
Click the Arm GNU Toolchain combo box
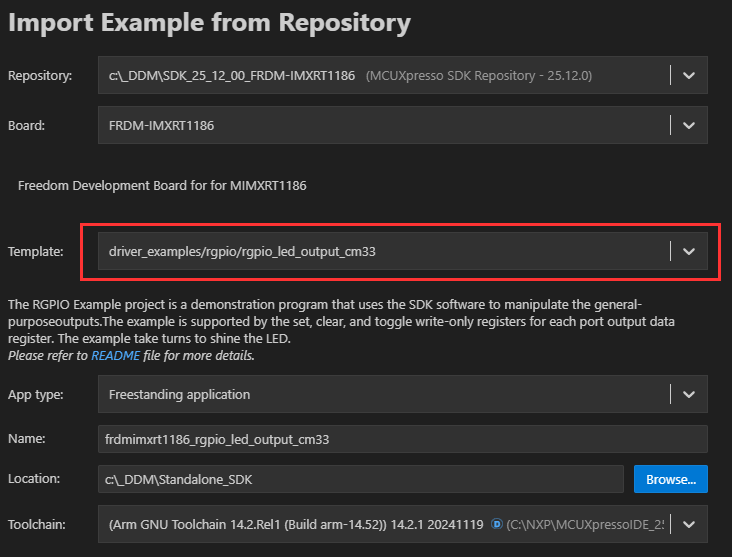pos(402,524)
